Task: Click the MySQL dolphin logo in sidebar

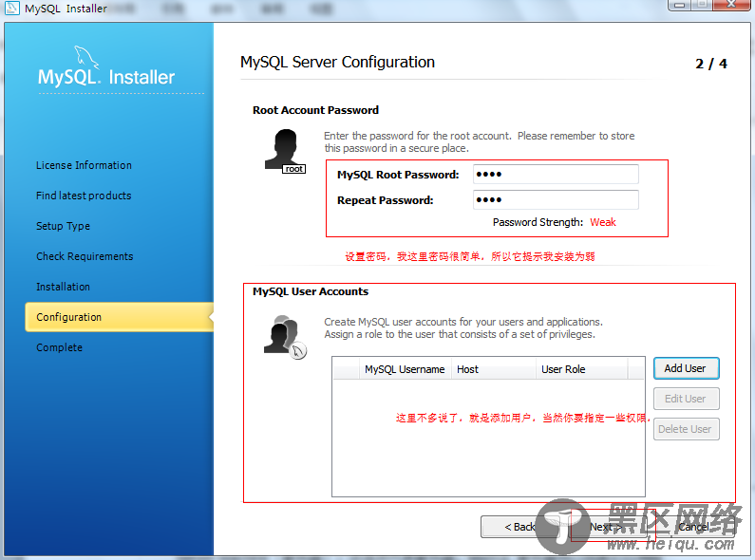Action: (x=87, y=57)
